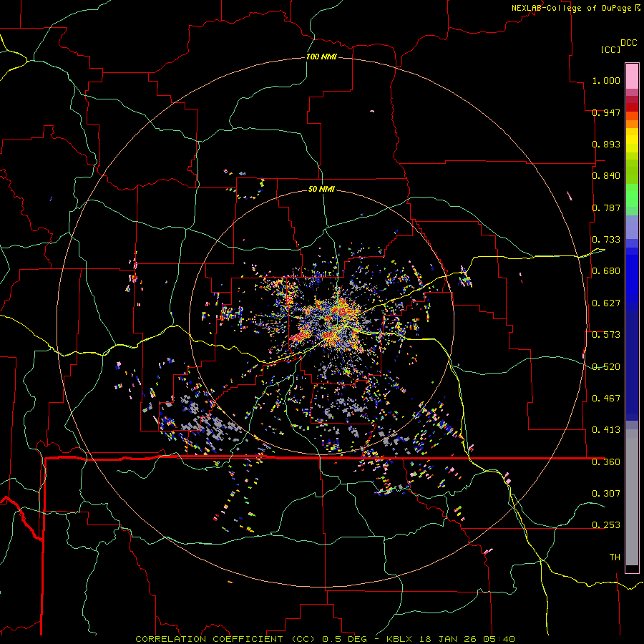The width and height of the screenshot is (644, 644).
Task: Click CORRELATION COEFFICIENT (CC) in the caption
Action: [x=225, y=639]
